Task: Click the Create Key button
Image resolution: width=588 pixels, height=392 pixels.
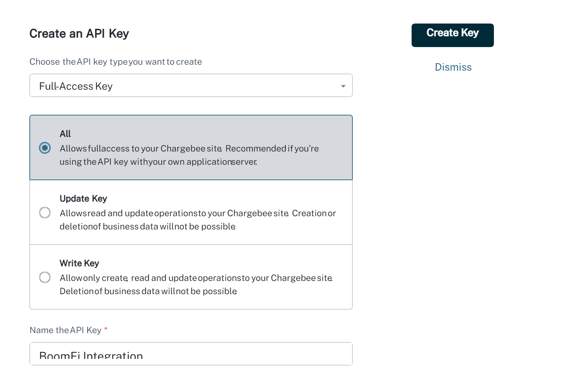Action: [452, 35]
